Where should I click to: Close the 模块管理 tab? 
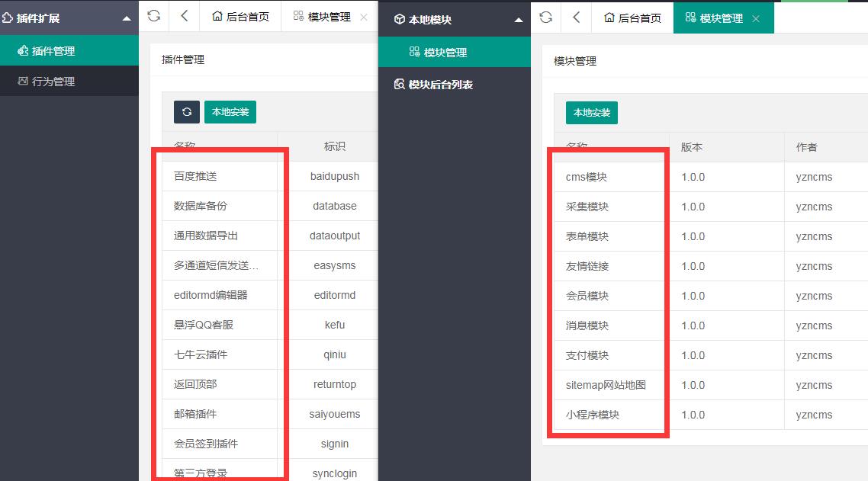(756, 17)
